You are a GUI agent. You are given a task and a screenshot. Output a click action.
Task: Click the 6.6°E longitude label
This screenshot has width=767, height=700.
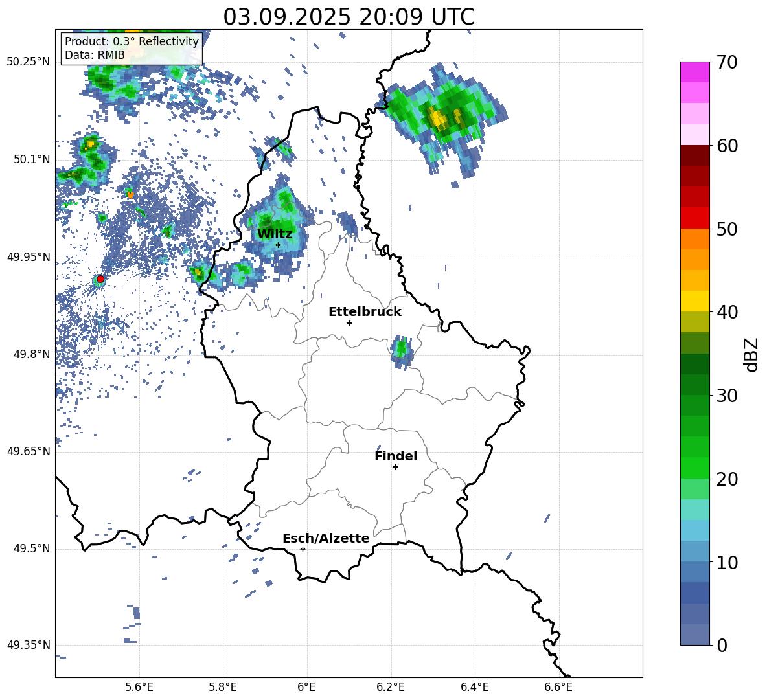click(x=558, y=688)
